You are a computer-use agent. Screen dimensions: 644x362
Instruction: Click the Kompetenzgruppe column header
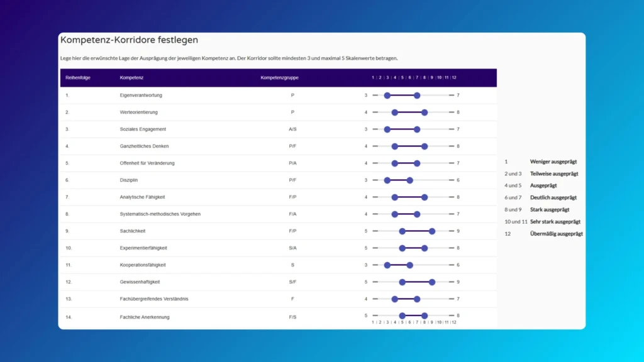point(279,78)
